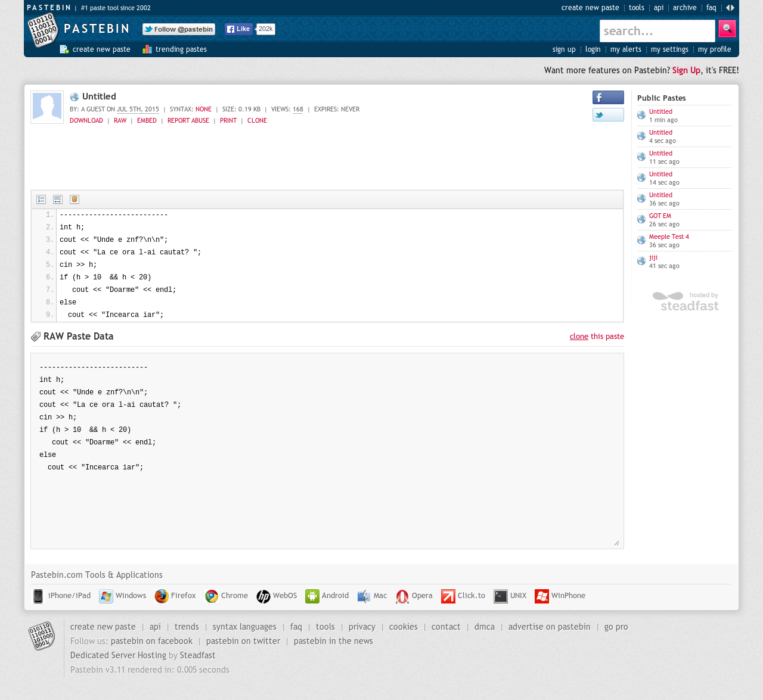This screenshot has width=763, height=700.
Task: Click the login link
Action: click(x=593, y=49)
